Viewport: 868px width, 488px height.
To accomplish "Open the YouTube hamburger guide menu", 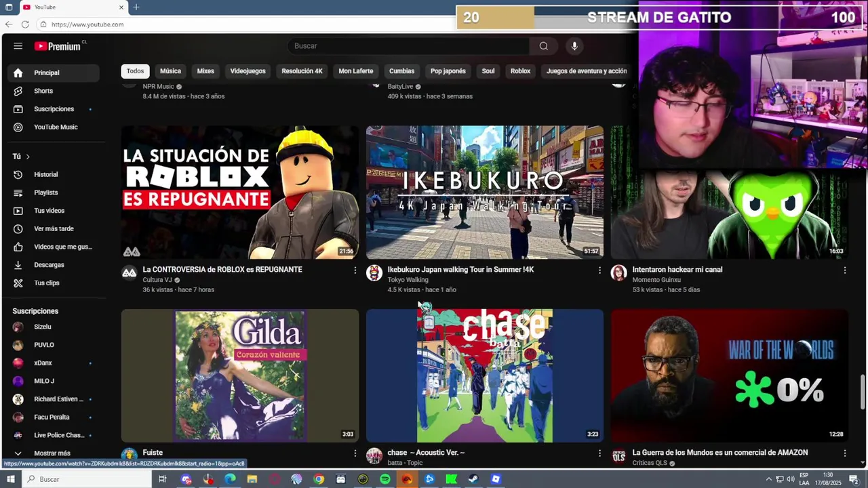I will point(18,46).
